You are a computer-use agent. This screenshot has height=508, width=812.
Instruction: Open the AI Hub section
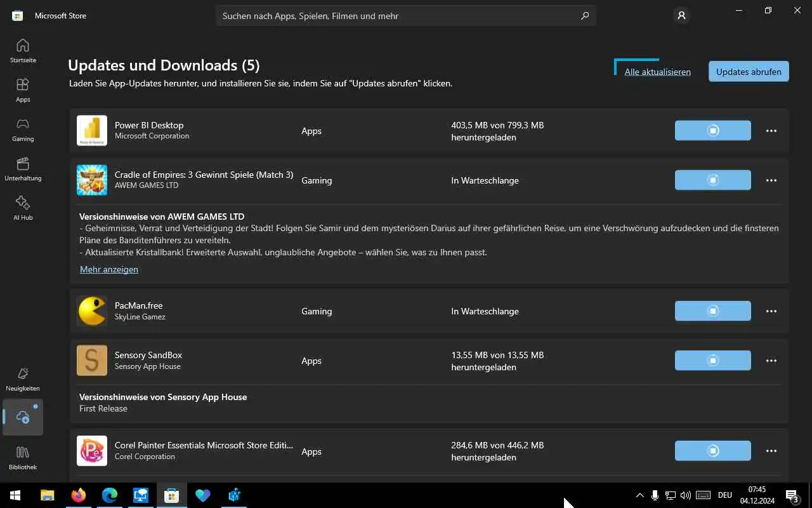click(23, 208)
